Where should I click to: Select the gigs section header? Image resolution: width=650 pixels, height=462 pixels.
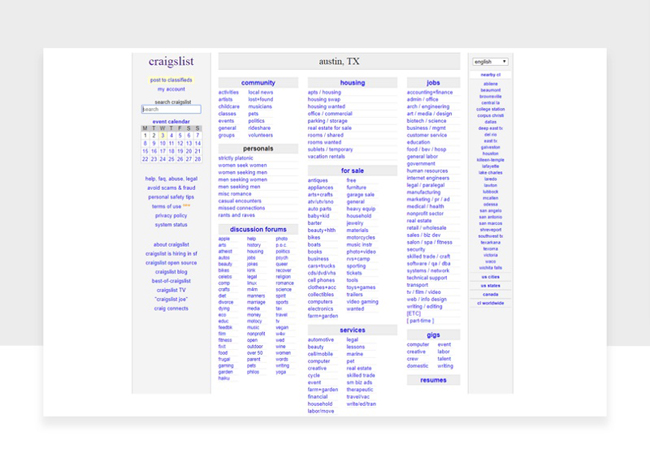click(433, 335)
